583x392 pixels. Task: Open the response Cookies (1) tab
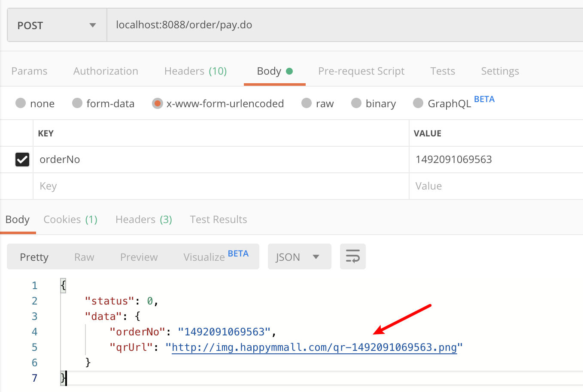tap(70, 219)
